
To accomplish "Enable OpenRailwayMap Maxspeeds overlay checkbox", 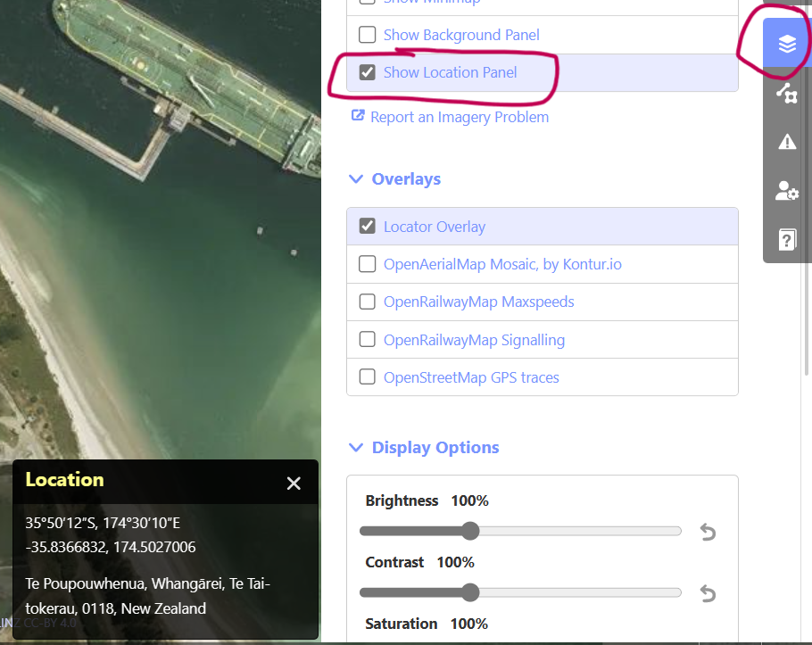I will (367, 302).
